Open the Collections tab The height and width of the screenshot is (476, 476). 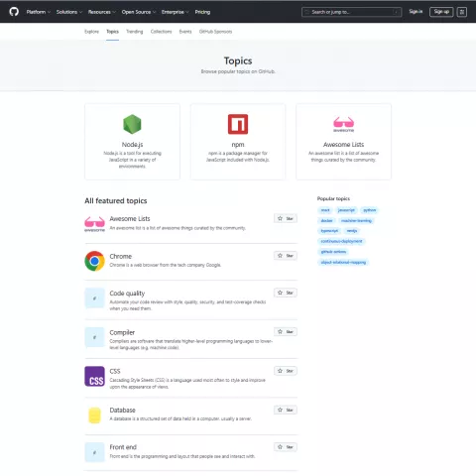point(161,32)
